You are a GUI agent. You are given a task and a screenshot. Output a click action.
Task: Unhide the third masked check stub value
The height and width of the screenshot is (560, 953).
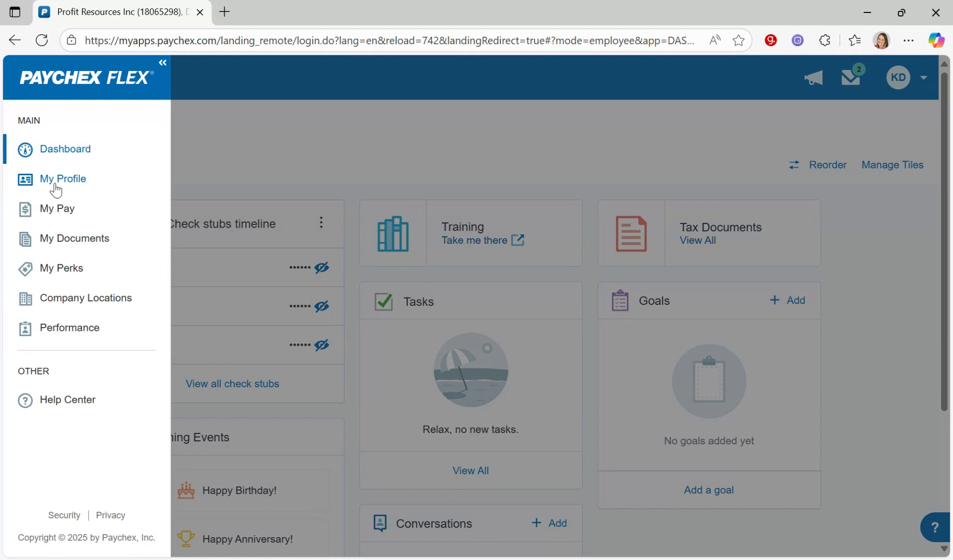321,345
